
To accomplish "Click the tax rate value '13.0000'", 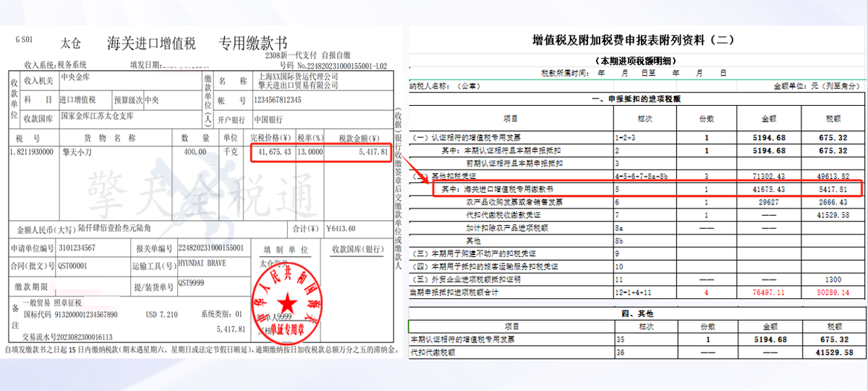I will [x=310, y=152].
